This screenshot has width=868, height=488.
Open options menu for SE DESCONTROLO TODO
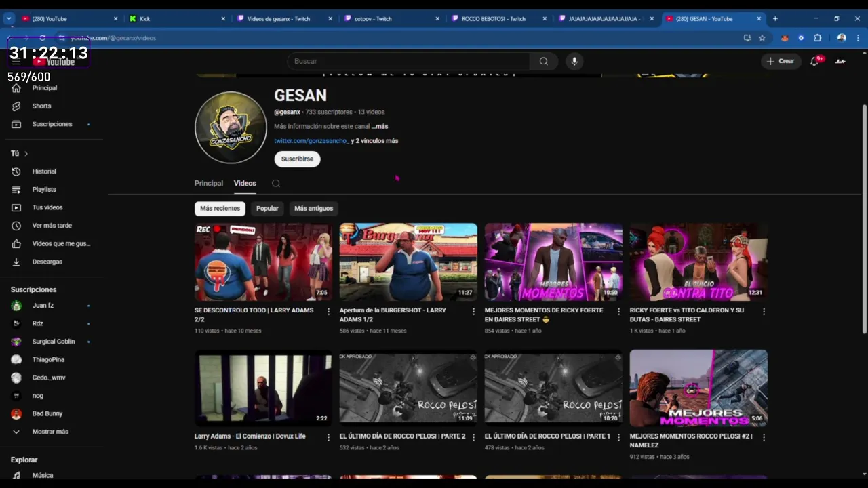tap(329, 312)
